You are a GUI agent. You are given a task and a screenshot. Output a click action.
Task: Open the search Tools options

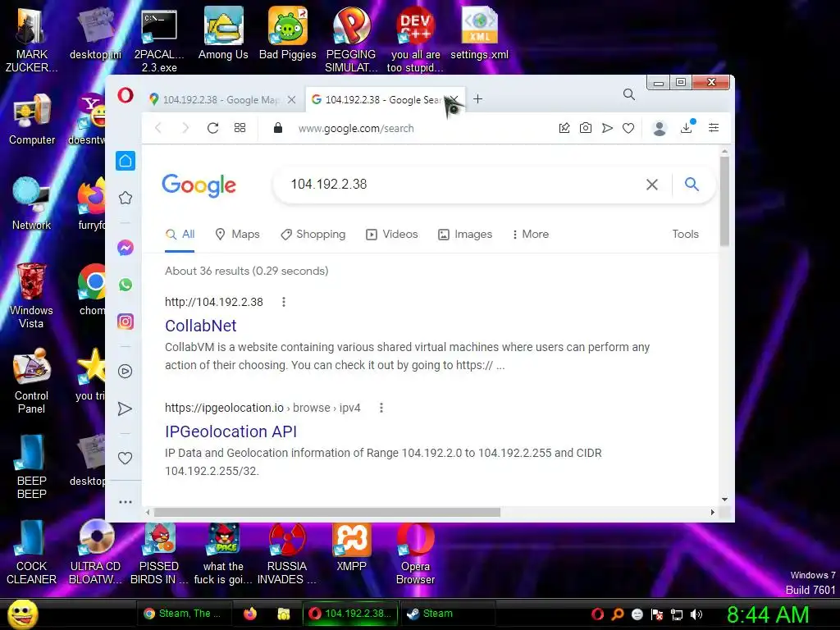[685, 234]
